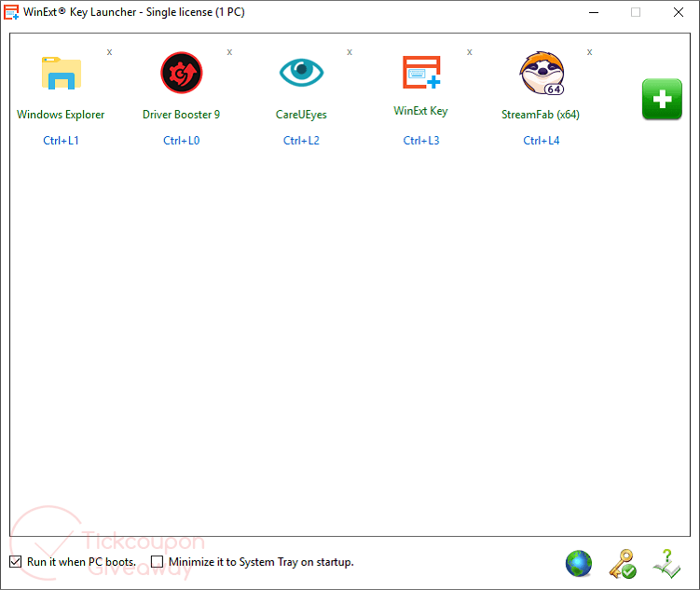Click the Driver Booster 9 label

181,115
